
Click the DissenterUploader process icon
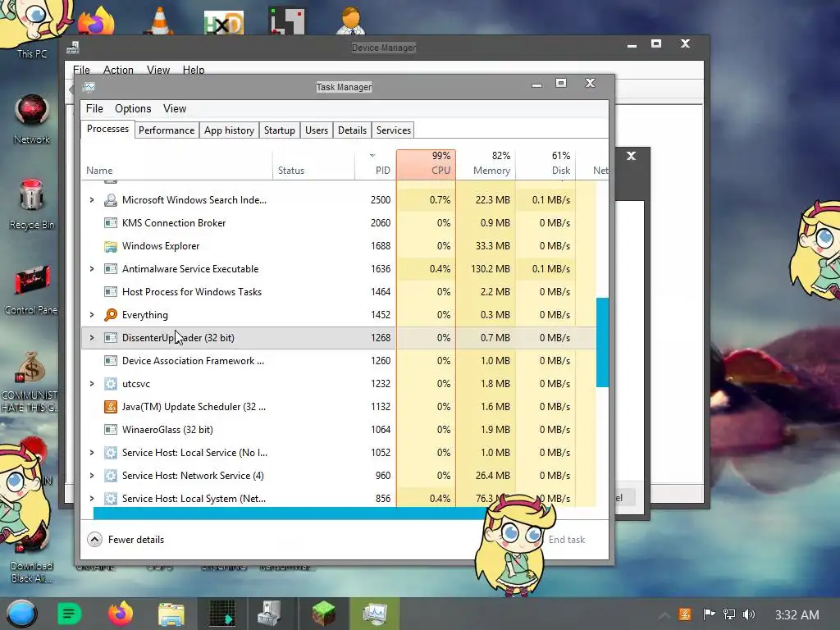[x=111, y=338]
